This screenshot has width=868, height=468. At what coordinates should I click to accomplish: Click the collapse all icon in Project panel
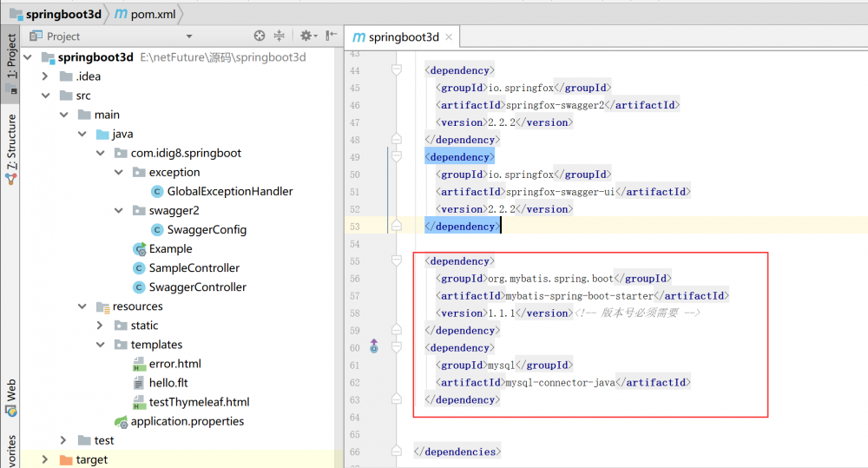pyautogui.click(x=279, y=36)
